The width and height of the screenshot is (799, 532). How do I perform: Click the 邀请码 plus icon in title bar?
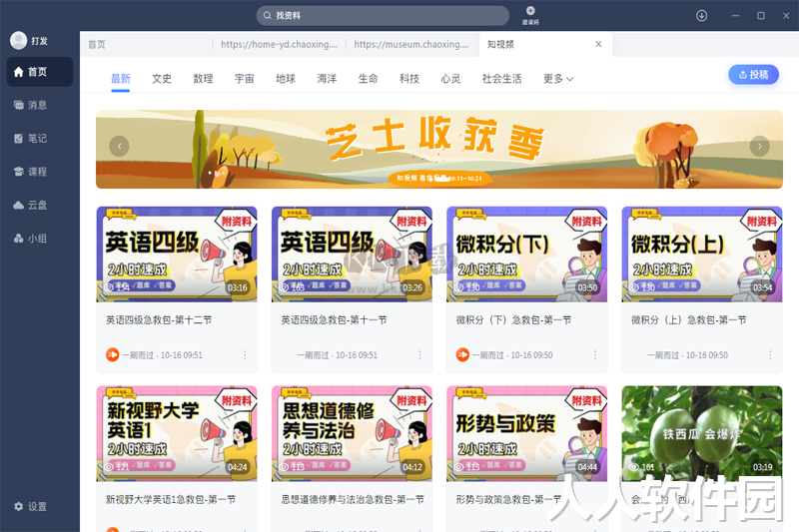[530, 11]
